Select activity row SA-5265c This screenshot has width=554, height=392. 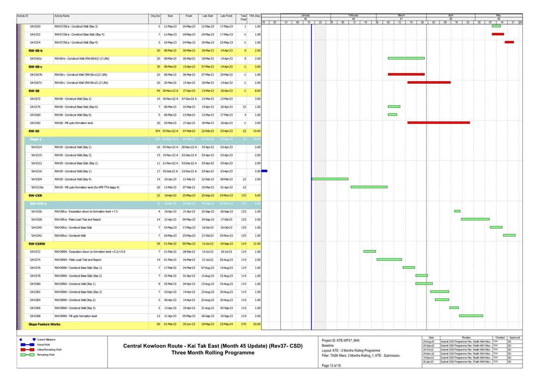[x=36, y=59]
